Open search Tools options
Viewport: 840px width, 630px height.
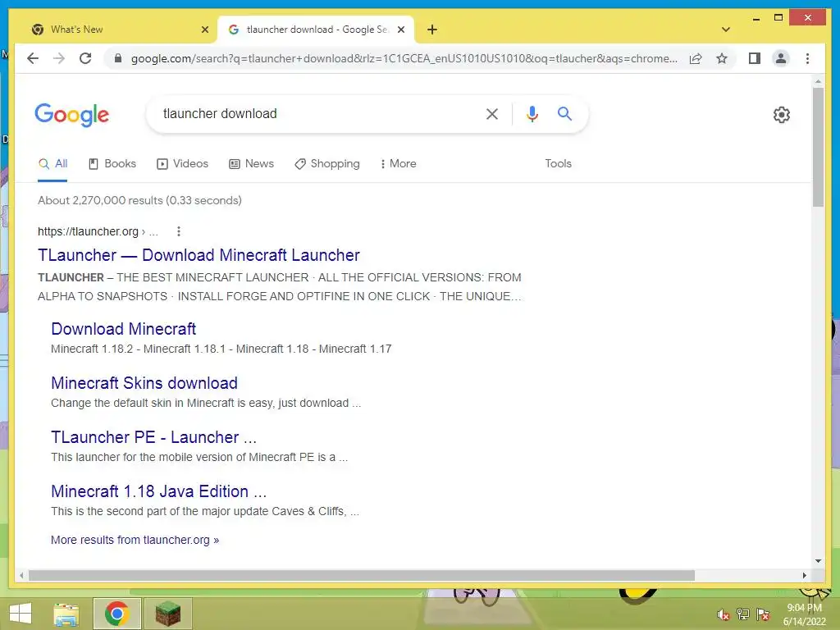558,164
